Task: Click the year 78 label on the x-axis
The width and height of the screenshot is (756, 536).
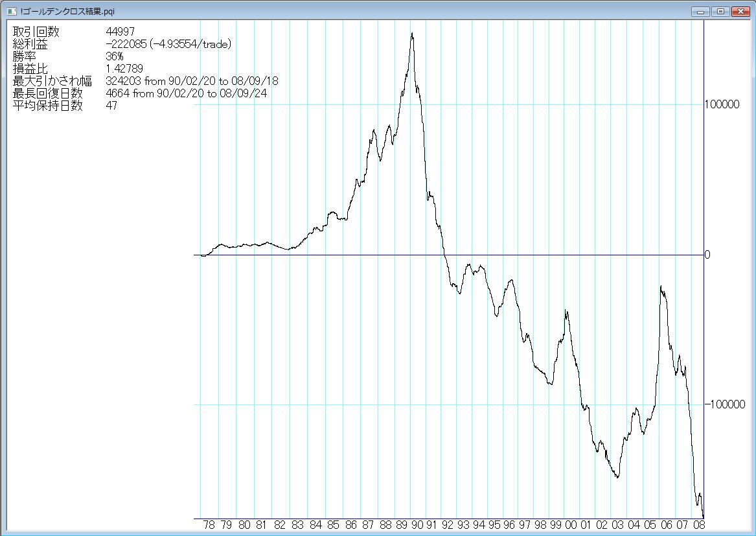Action: point(209,525)
